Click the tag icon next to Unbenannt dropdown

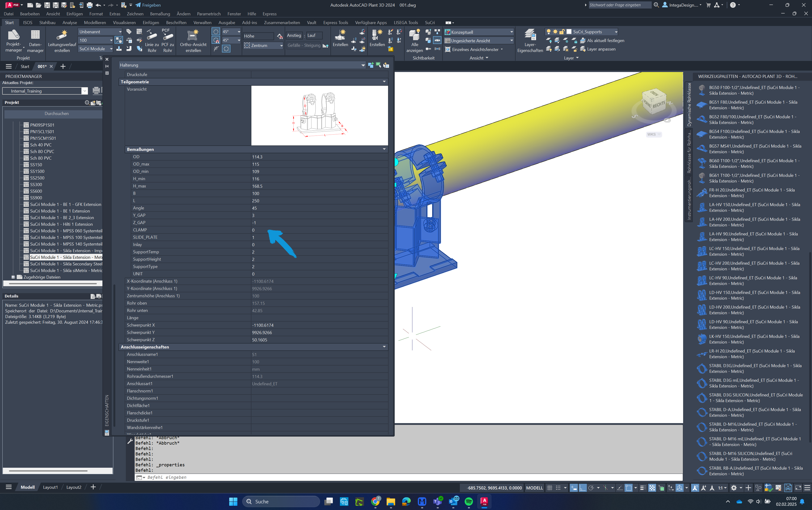point(129,32)
